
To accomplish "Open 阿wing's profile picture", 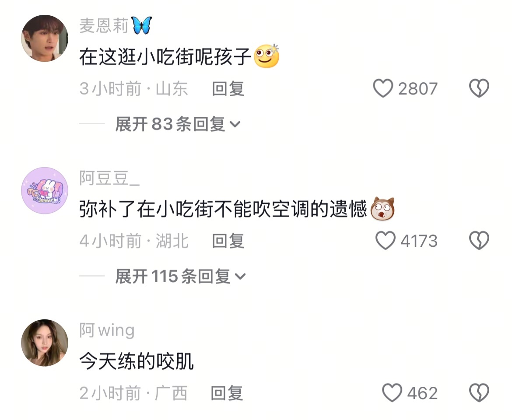I will pos(45,343).
